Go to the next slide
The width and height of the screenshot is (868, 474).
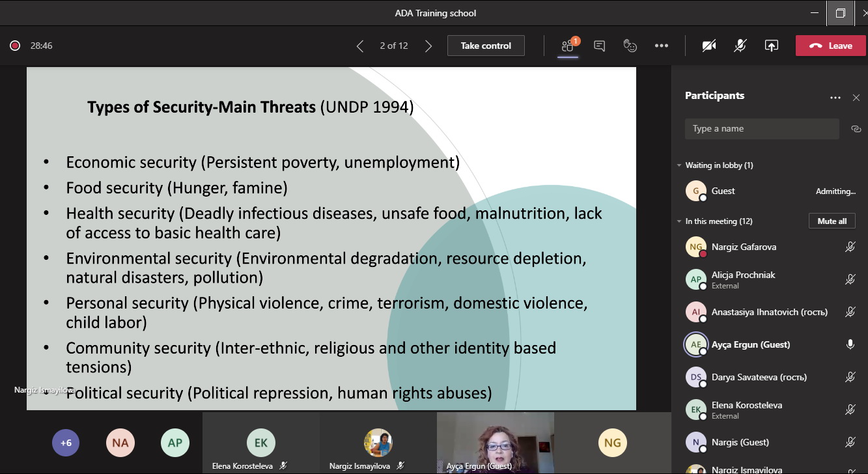[428, 46]
